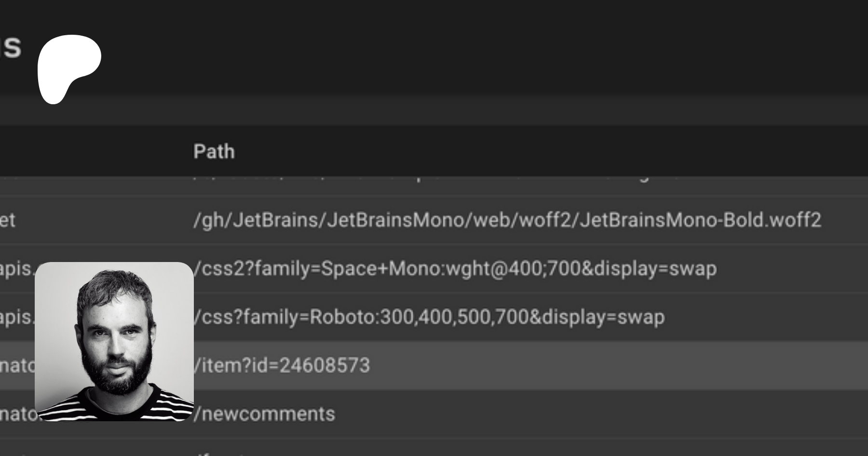Screen dimensions: 868x456
Task: Select the Roboto css family path entry
Action: coord(428,317)
